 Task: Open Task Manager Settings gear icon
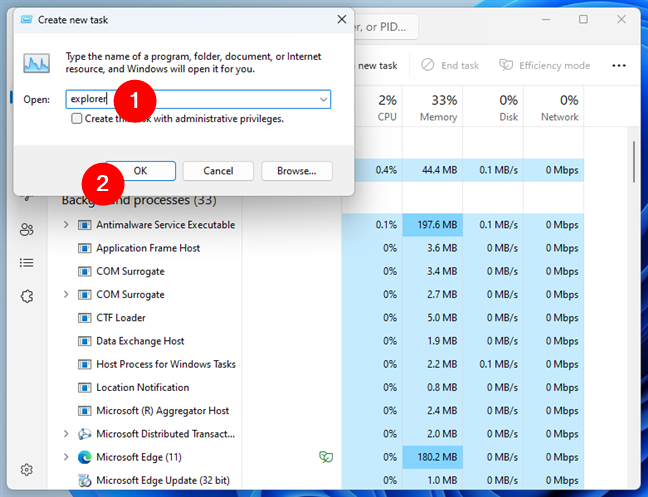pos(27,470)
